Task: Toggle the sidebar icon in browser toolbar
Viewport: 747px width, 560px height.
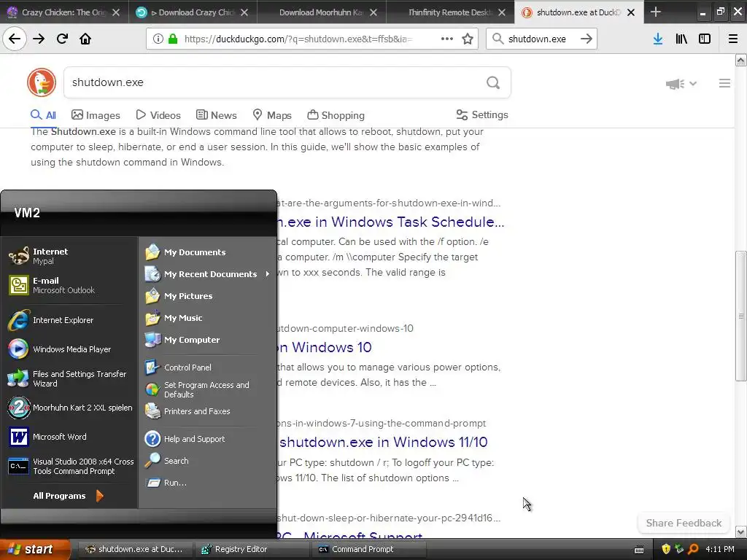Action: click(705, 39)
